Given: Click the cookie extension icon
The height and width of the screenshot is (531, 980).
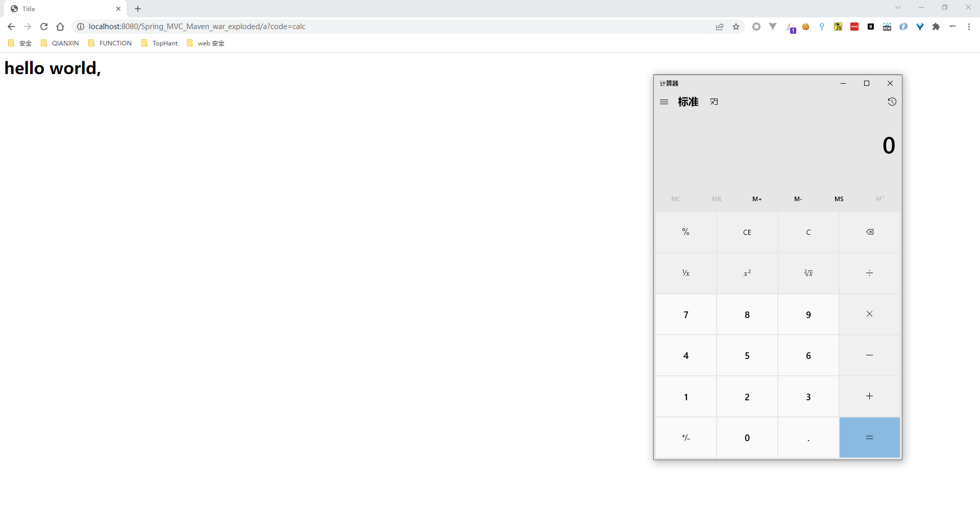Looking at the screenshot, I should (805, 27).
